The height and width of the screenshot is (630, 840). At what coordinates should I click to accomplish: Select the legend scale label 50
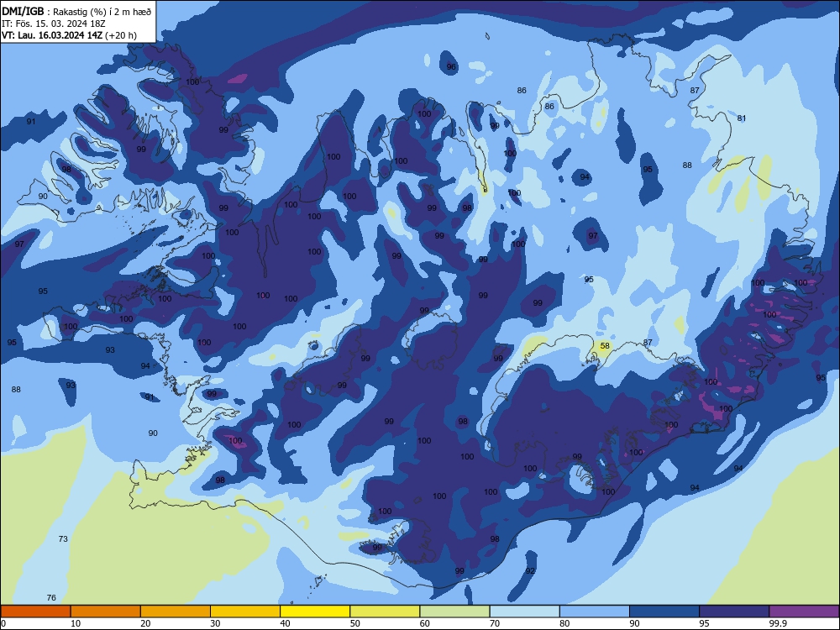click(x=355, y=623)
